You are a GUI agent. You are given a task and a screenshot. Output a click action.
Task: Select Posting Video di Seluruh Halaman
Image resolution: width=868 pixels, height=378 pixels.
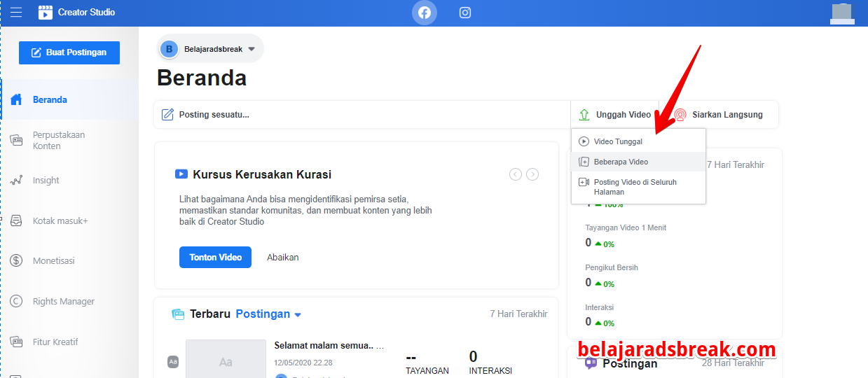pyautogui.click(x=638, y=187)
